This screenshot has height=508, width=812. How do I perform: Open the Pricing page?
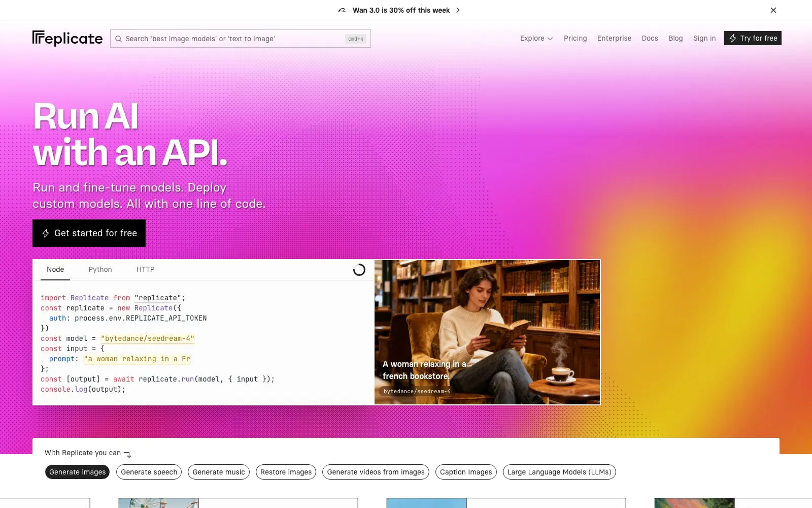tap(575, 38)
